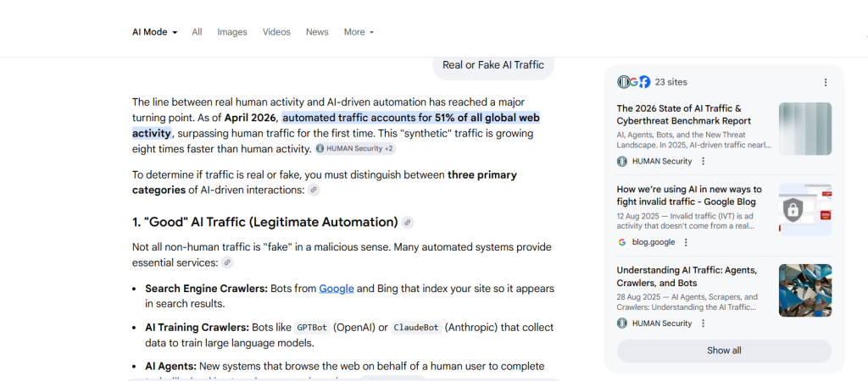Open the AI Mode dropdown
Image resolution: width=868 pixels, height=381 pixels.
(x=154, y=32)
